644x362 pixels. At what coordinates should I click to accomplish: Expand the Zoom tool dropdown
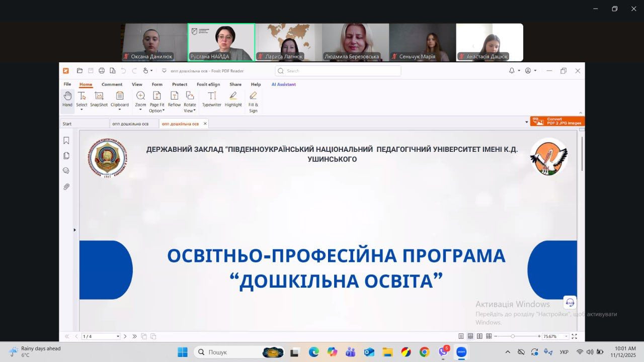pos(140,110)
